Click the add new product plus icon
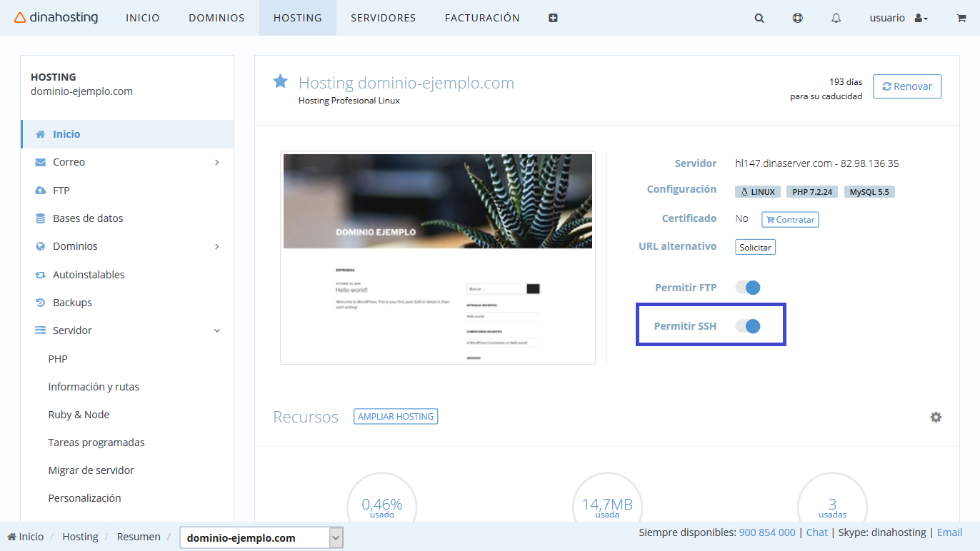 pos(553,17)
